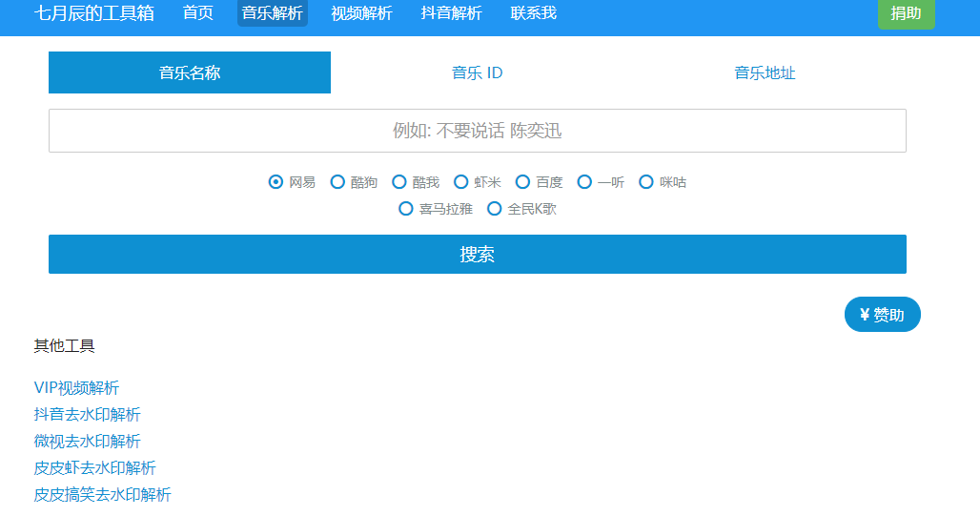Open the 皮皮虾去水印解析 link
This screenshot has width=980, height=516.
coord(94,468)
